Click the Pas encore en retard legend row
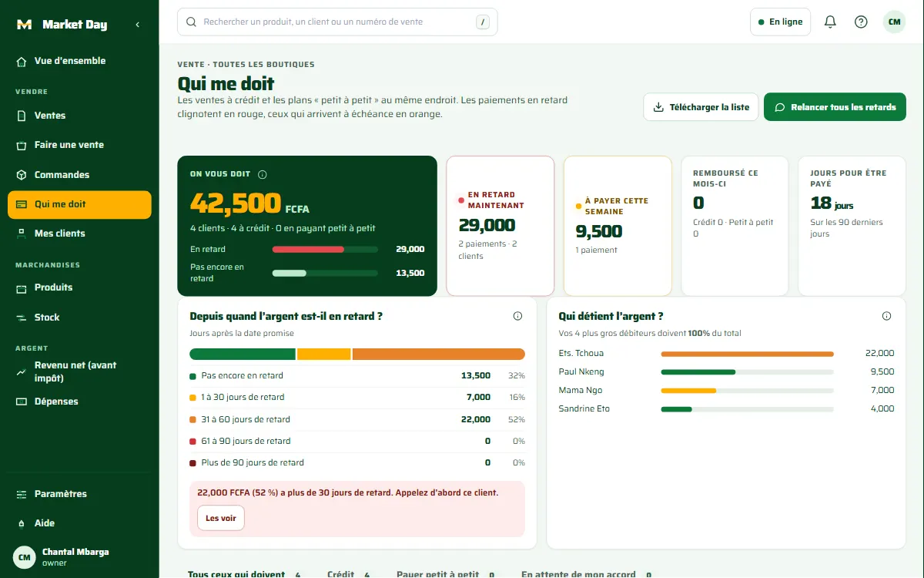The width and height of the screenshot is (924, 578). pyautogui.click(x=357, y=376)
